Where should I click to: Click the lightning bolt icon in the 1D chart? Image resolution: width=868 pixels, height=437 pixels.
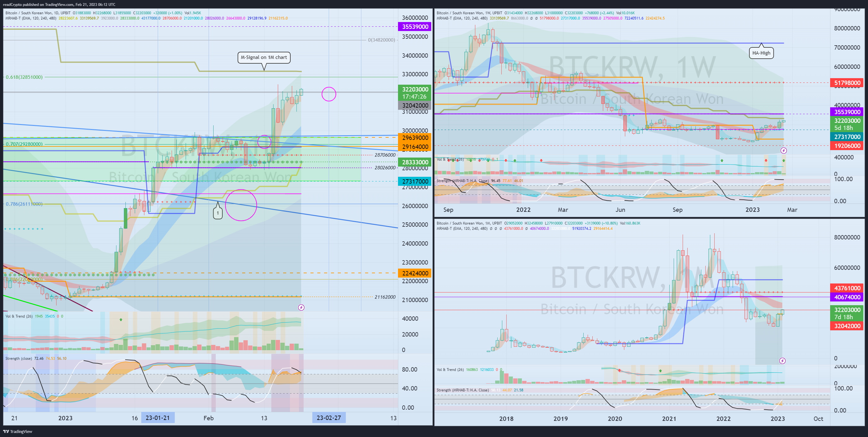(301, 307)
